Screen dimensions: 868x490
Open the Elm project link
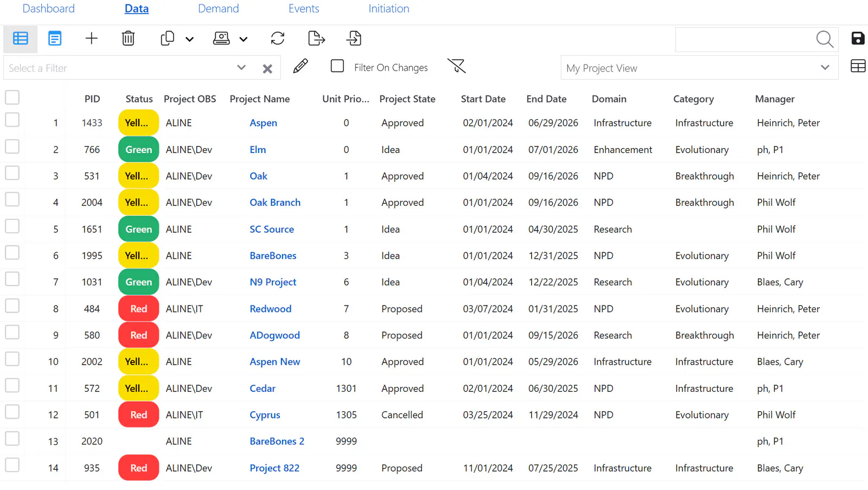258,150
